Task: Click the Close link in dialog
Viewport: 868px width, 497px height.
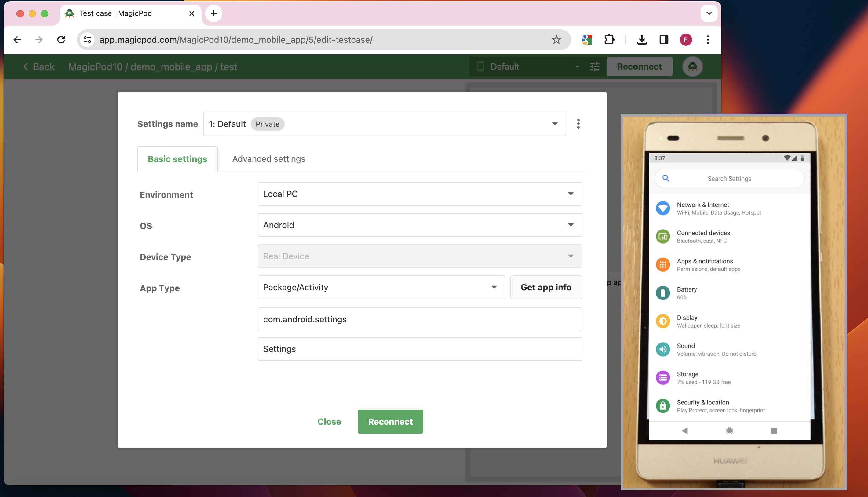Action: pos(329,422)
